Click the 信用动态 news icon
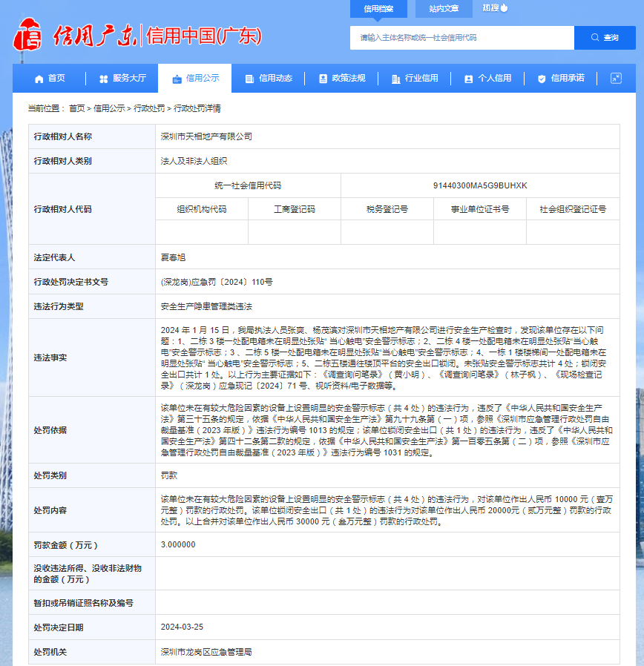This screenshot has width=644, height=666. 250,79
